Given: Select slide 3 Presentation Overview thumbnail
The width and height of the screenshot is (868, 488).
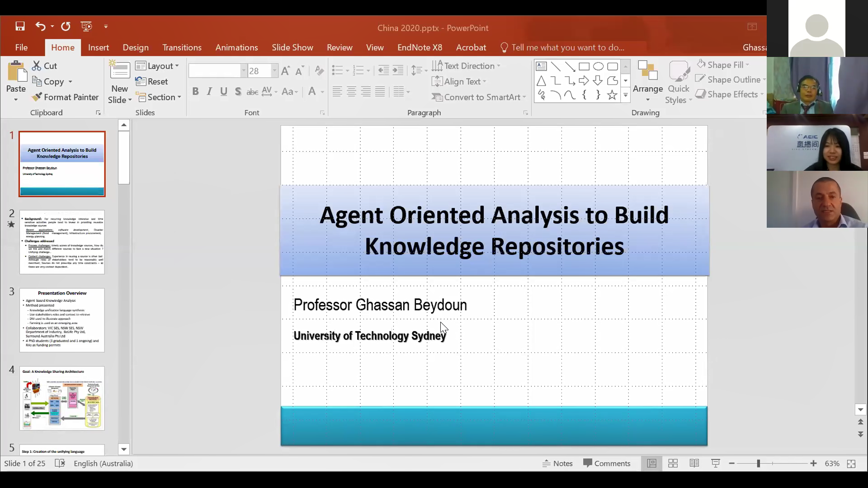Looking at the screenshot, I should coord(62,320).
